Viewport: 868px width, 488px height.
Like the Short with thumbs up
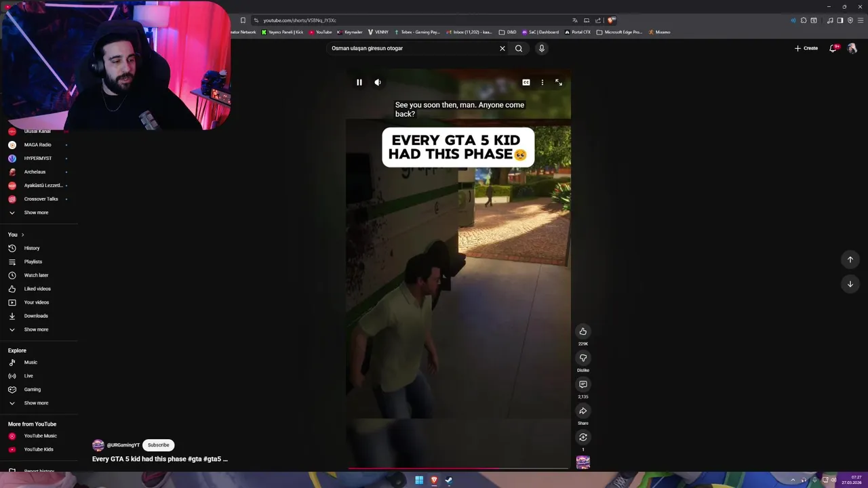(x=583, y=331)
